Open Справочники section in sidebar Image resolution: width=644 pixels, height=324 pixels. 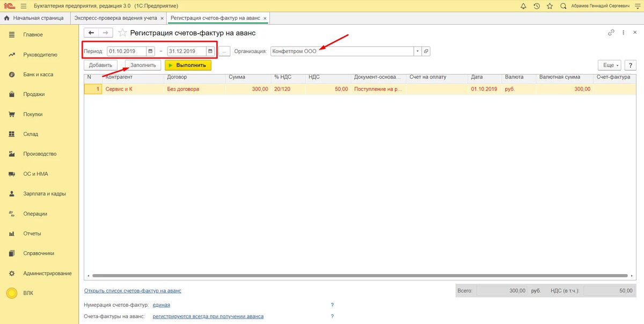pyautogui.click(x=39, y=253)
